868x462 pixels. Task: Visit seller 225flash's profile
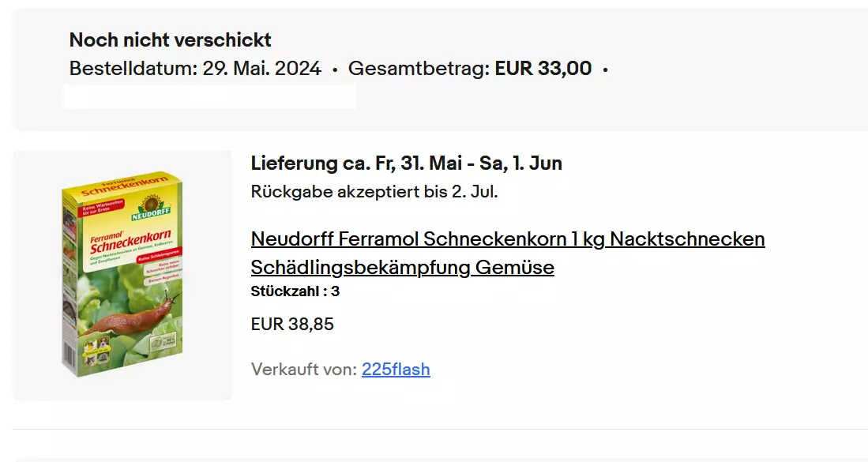coord(396,369)
